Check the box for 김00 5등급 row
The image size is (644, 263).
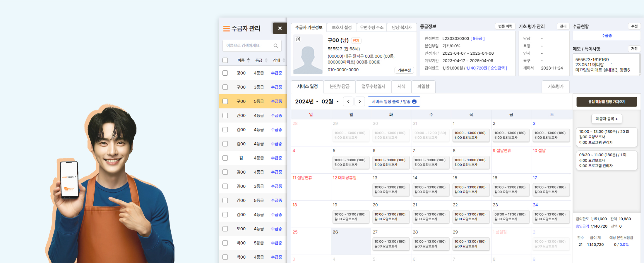(225, 200)
